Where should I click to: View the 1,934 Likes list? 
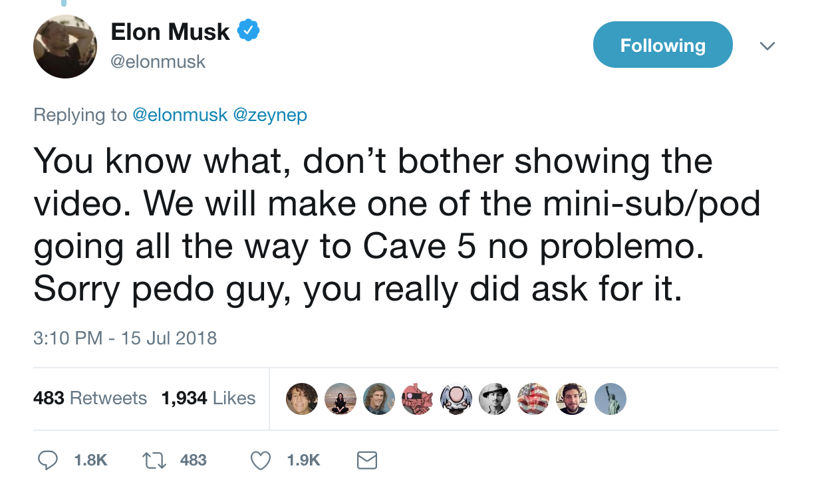point(208,398)
